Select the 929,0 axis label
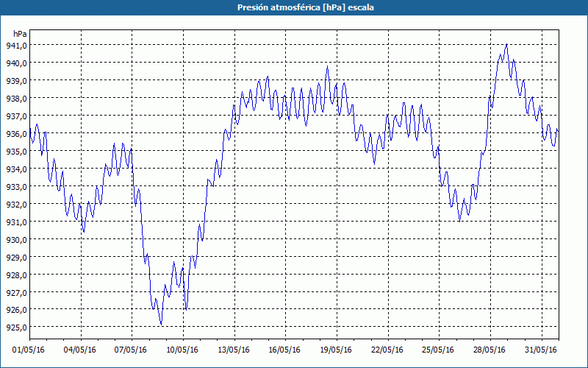588x368 pixels. pos(16,257)
